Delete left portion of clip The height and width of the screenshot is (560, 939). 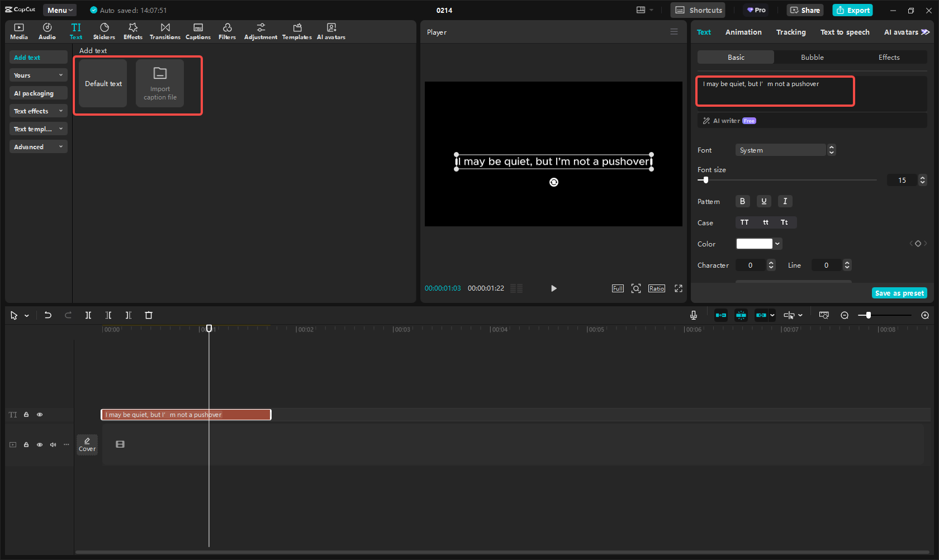click(x=108, y=315)
